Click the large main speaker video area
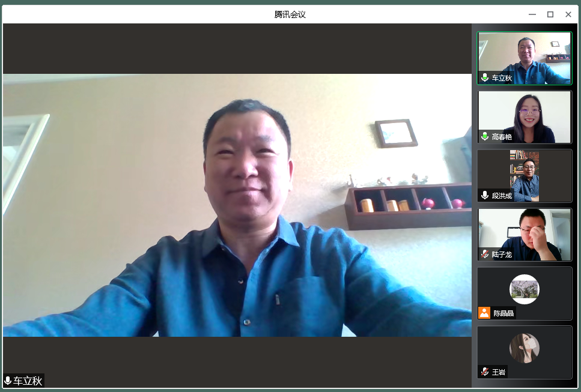 (237, 204)
